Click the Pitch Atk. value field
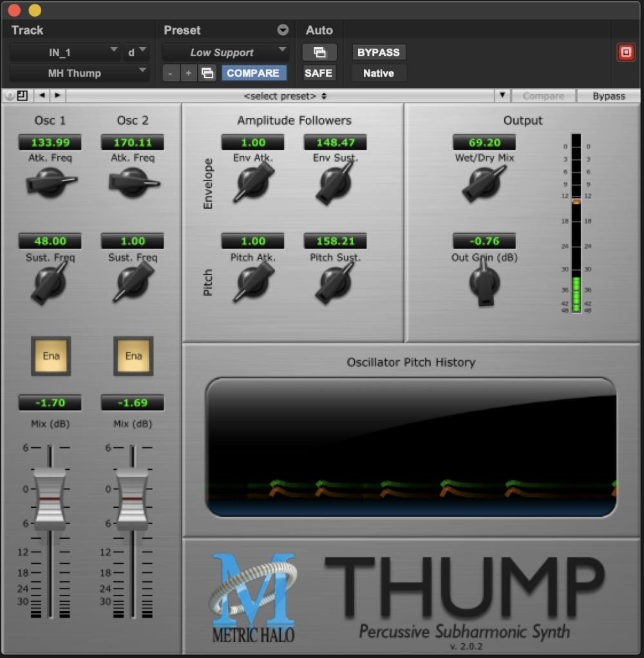Screen dimensions: 644x658 pos(253,241)
